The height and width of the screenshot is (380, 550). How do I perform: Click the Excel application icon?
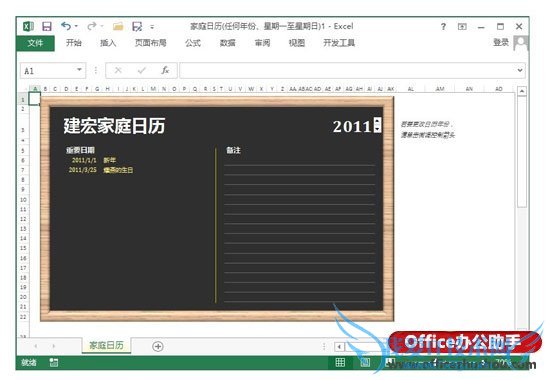[x=28, y=27]
